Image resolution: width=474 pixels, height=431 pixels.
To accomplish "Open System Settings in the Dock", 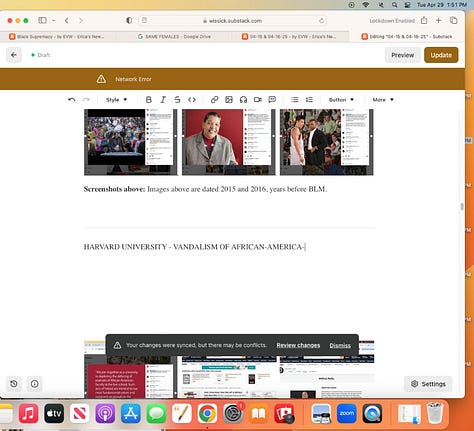I will [x=233, y=414].
